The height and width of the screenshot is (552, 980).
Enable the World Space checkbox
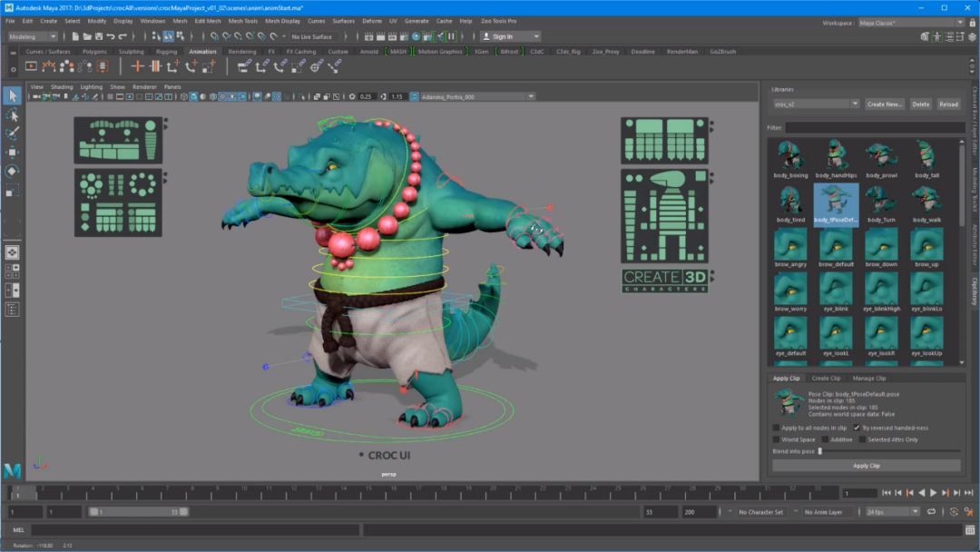pos(776,439)
